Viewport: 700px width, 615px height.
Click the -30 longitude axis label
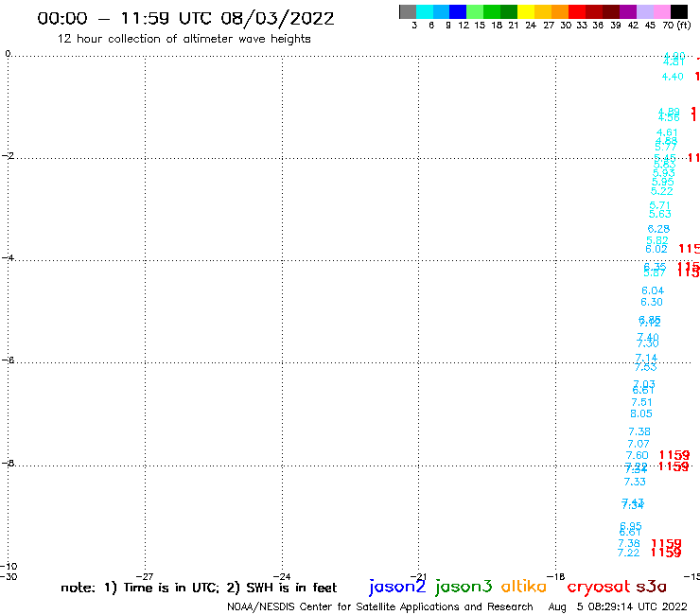coord(9,576)
